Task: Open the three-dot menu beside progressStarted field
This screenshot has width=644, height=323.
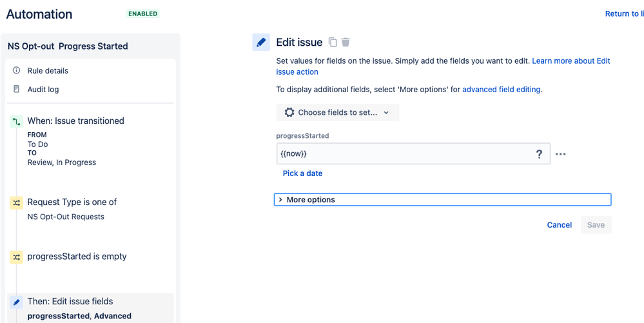Action: point(561,154)
